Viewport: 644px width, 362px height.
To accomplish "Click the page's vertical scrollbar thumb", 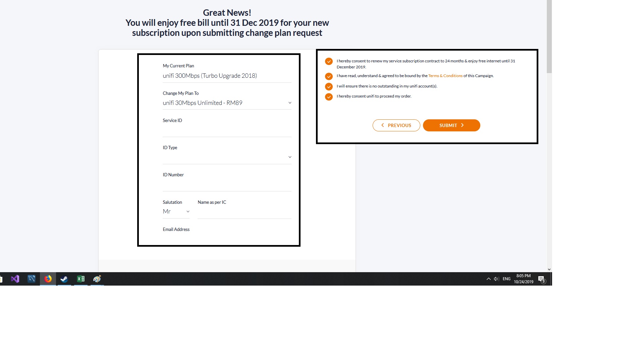I will (x=549, y=36).
